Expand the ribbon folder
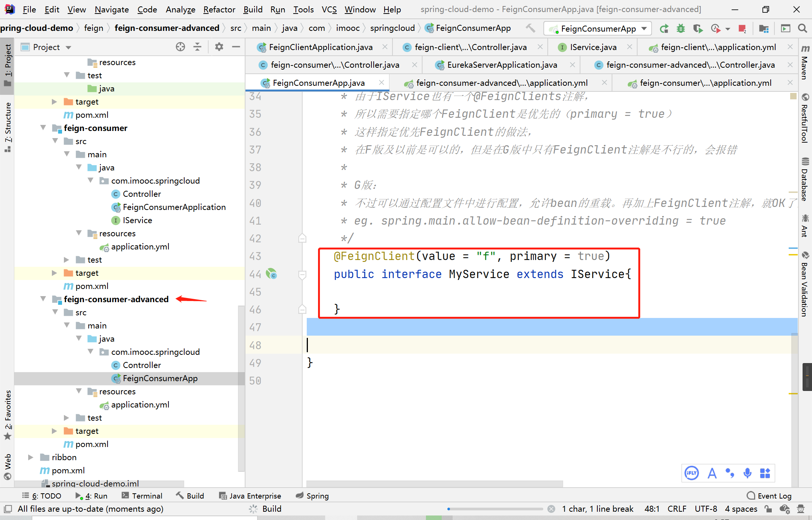The width and height of the screenshot is (812, 520). 31,457
